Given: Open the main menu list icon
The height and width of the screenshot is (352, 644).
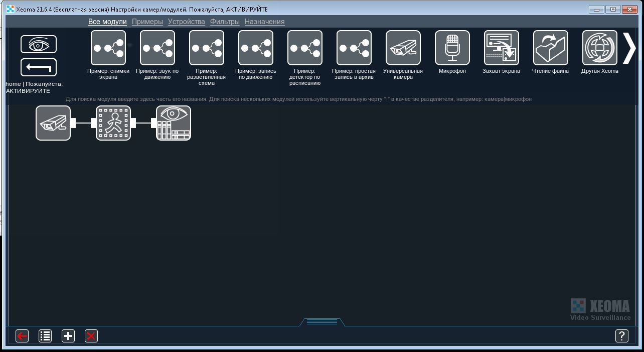Looking at the screenshot, I should (x=45, y=336).
